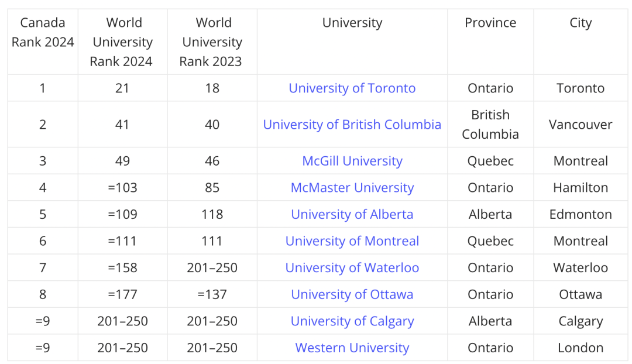Click the British Columbia province cell
The image size is (632, 364).
coord(490,124)
